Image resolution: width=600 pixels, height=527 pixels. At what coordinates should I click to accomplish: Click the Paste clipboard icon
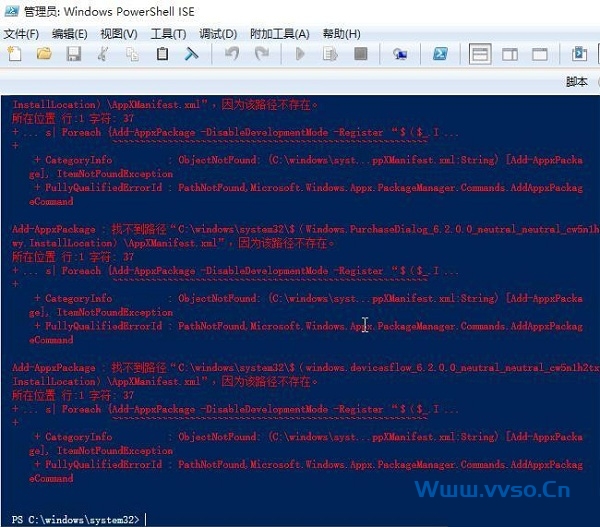click(x=162, y=54)
